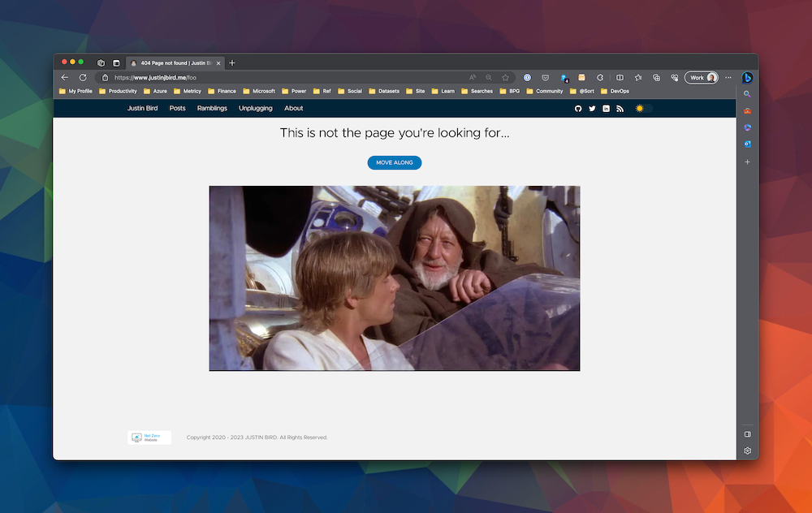Image resolution: width=812 pixels, height=513 pixels.
Task: Click the Twitter icon in the site header
Action: coord(592,108)
